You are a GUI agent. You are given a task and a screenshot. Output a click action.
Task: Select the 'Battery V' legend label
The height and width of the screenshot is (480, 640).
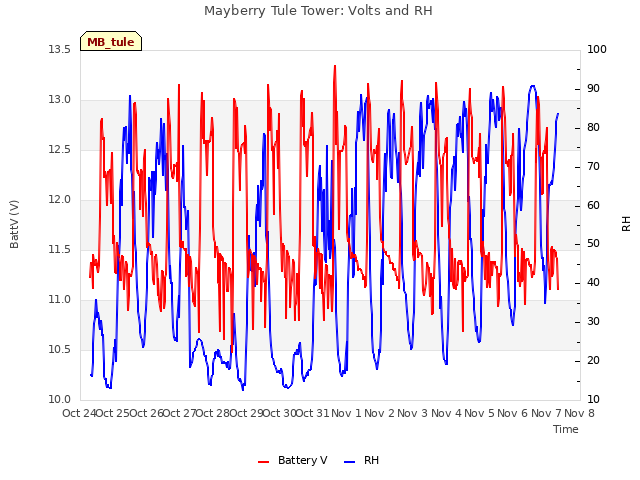(x=302, y=460)
